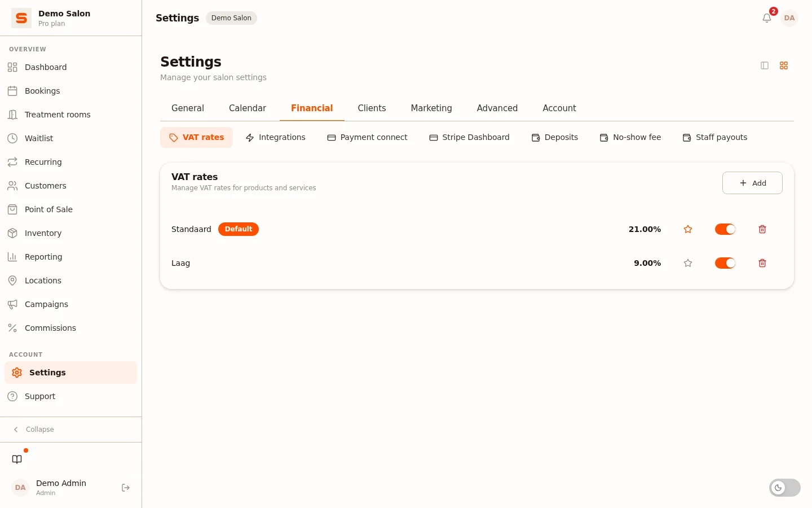Screen dimensions: 812x508
Task: Click the Default badge
Action: click(x=239, y=229)
